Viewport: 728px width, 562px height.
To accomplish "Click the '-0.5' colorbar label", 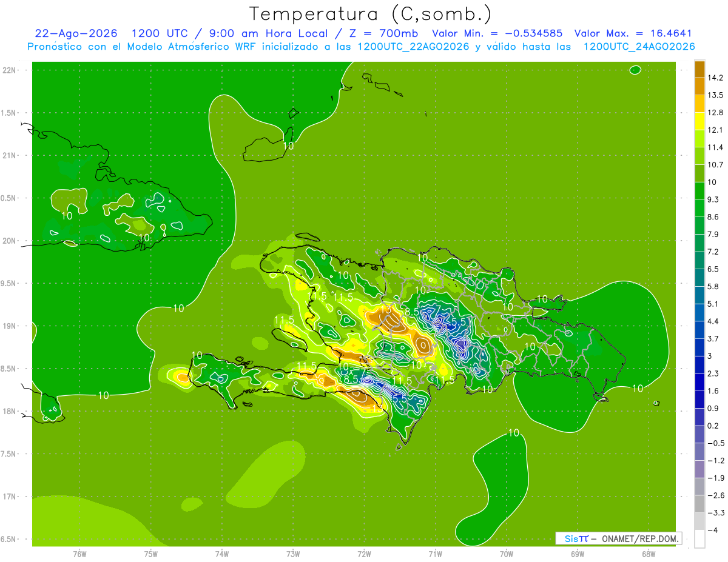I will pos(716,443).
